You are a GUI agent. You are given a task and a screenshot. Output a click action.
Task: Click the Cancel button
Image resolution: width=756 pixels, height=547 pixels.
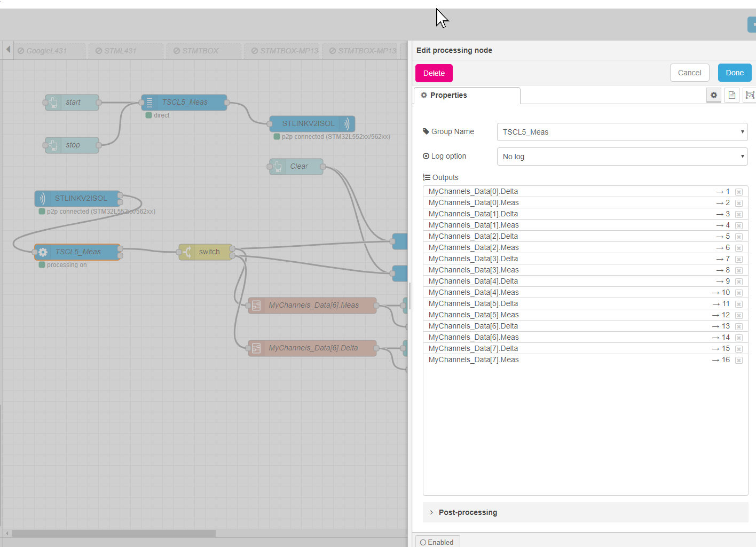pyautogui.click(x=689, y=73)
